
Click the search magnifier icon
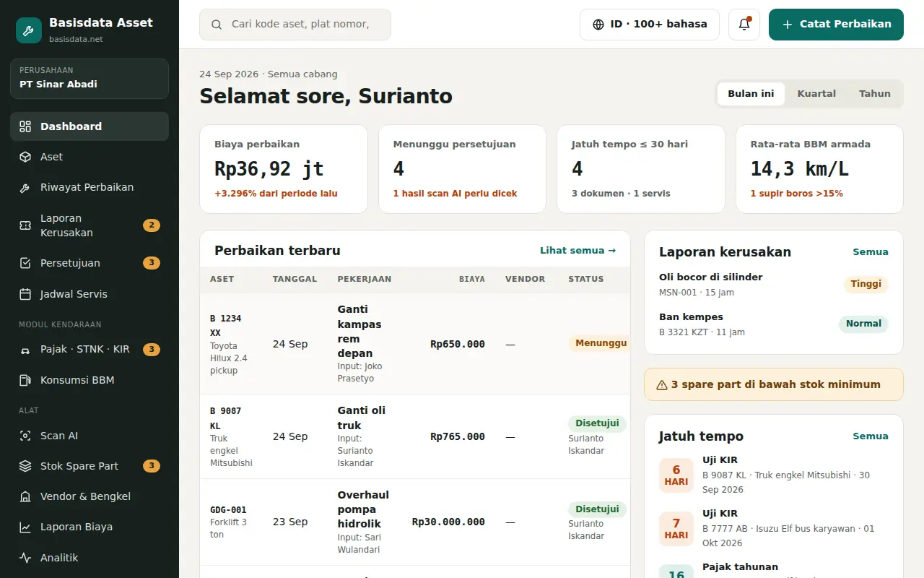(x=217, y=25)
